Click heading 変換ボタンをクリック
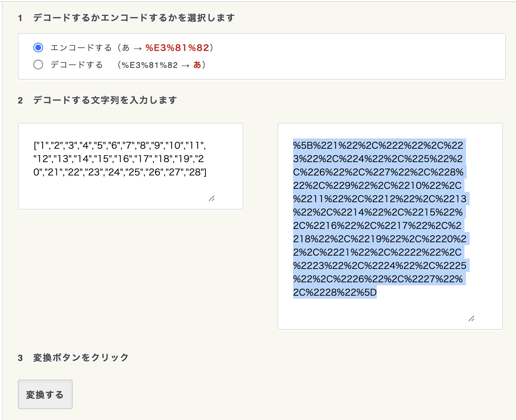The height and width of the screenshot is (420, 516). click(81, 358)
